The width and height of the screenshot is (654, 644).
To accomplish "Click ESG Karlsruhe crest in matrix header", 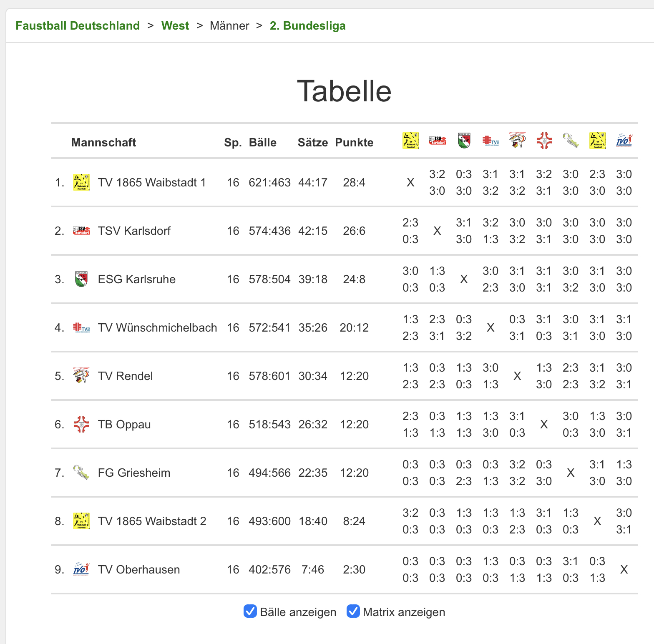I will tap(464, 141).
